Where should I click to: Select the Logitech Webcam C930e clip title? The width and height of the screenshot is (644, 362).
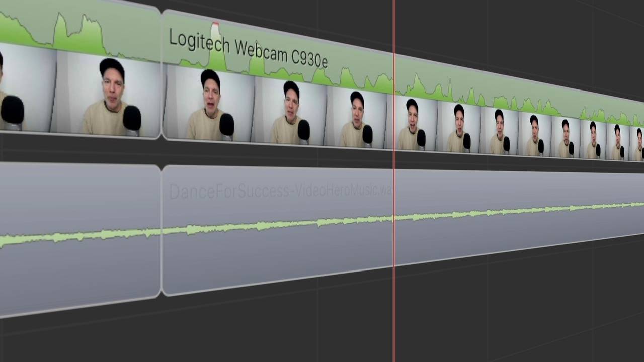[x=248, y=49]
